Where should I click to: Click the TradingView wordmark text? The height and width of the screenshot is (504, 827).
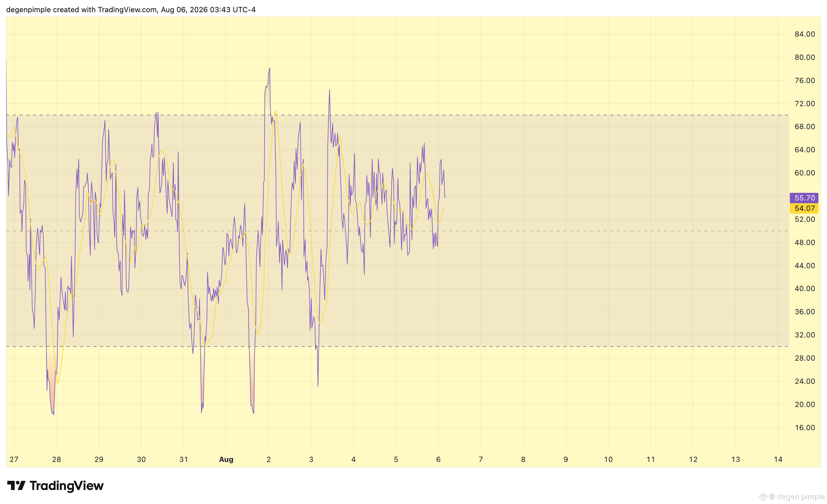[x=67, y=486]
